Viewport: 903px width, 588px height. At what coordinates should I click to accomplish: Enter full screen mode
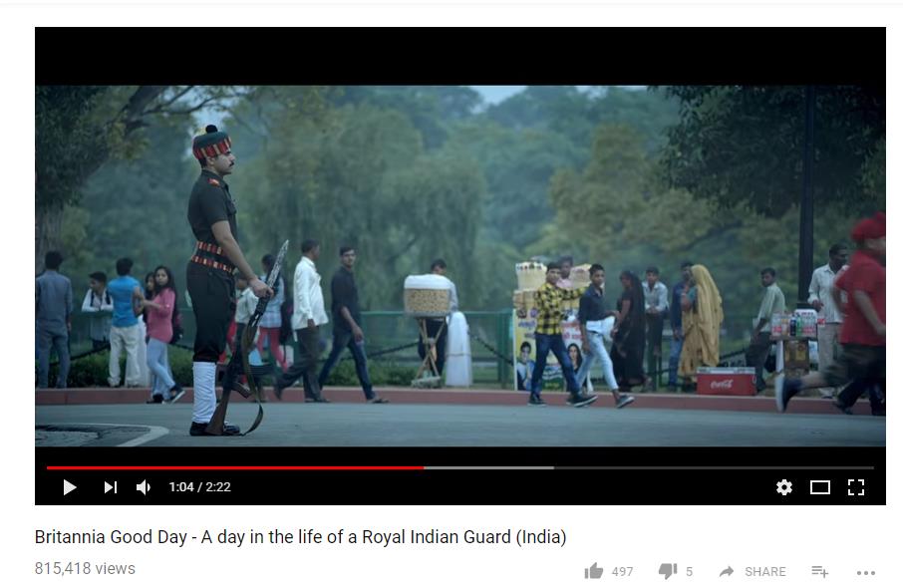coord(856,487)
